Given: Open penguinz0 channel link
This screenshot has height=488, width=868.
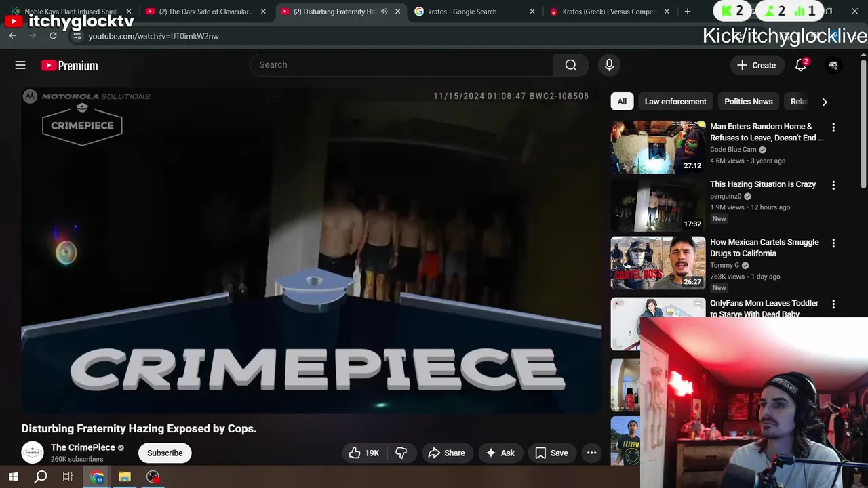Looking at the screenshot, I should (726, 196).
